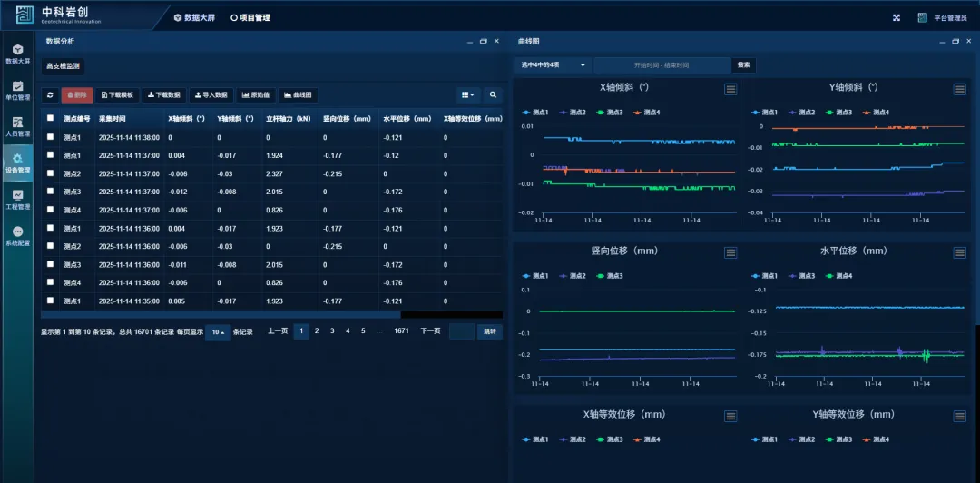Open 系统配置 in sidebar
The height and width of the screenshot is (483, 980).
(x=17, y=236)
